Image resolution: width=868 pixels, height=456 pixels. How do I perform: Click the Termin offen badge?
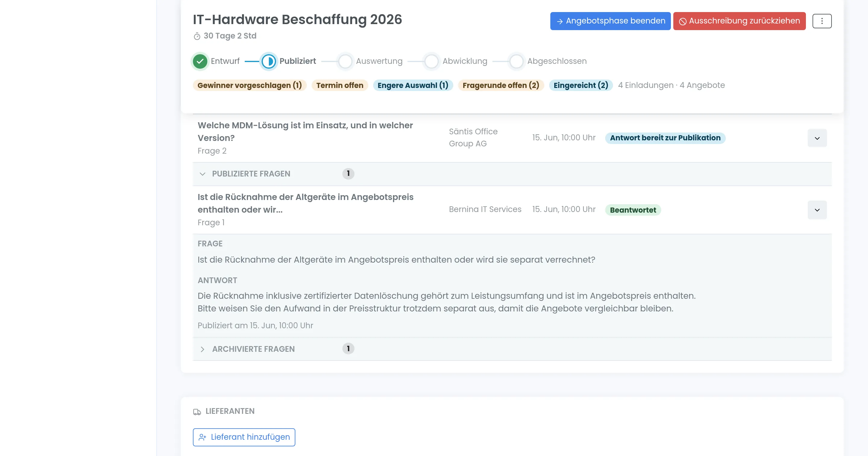click(340, 85)
